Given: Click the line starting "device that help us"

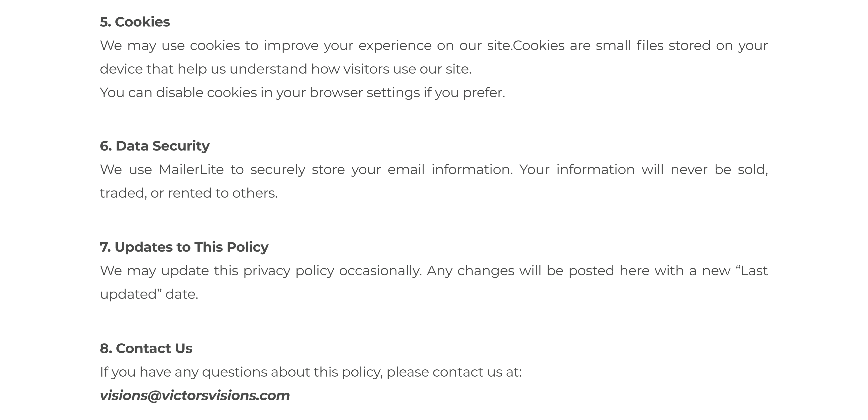Looking at the screenshot, I should 285,69.
